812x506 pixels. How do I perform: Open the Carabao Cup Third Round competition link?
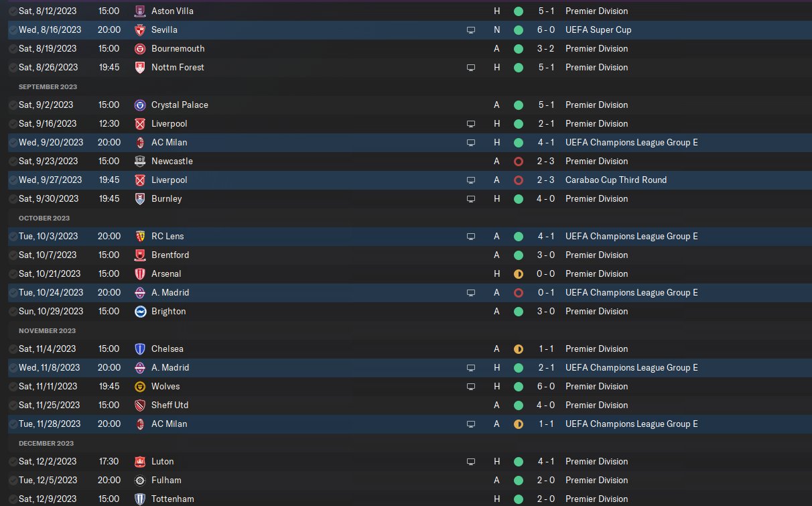(616, 180)
